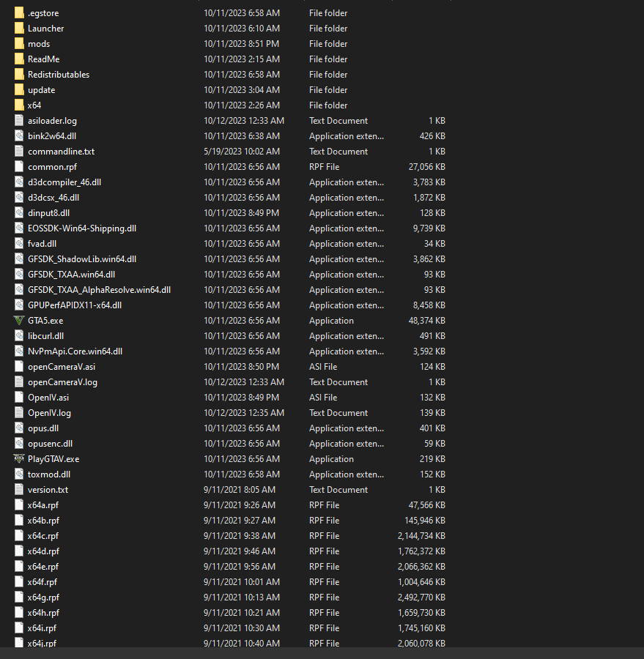The width and height of the screenshot is (644, 659).
Task: Click the 48,374 KB size of GTA5.exe
Action: (x=426, y=321)
